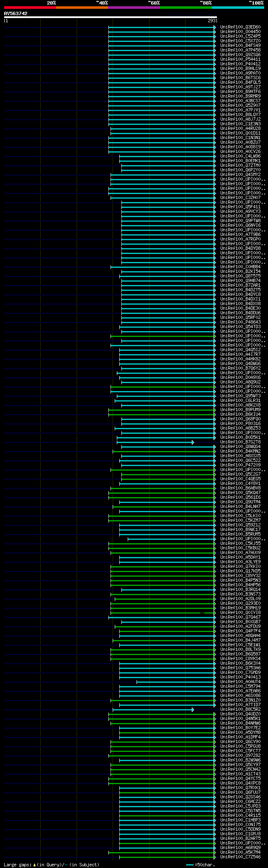Open hit UniRef100_P54411
This screenshot has height=868, width=268.
click(240, 60)
